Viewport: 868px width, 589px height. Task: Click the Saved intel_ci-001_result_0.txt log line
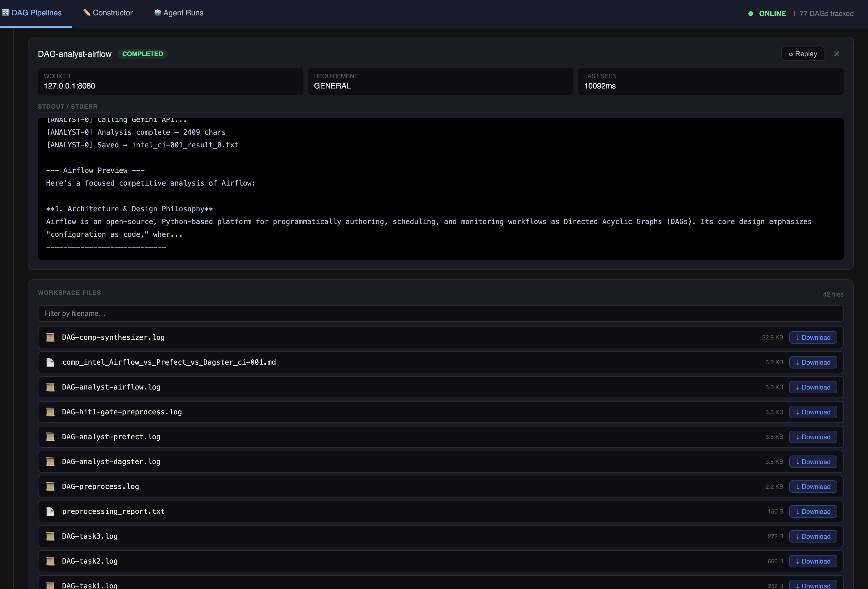[142, 145]
